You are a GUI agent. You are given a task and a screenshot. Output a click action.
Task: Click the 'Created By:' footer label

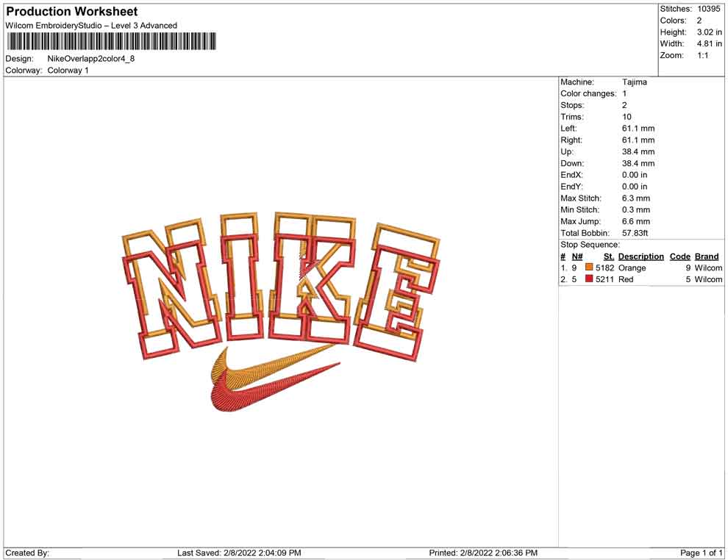(27, 553)
